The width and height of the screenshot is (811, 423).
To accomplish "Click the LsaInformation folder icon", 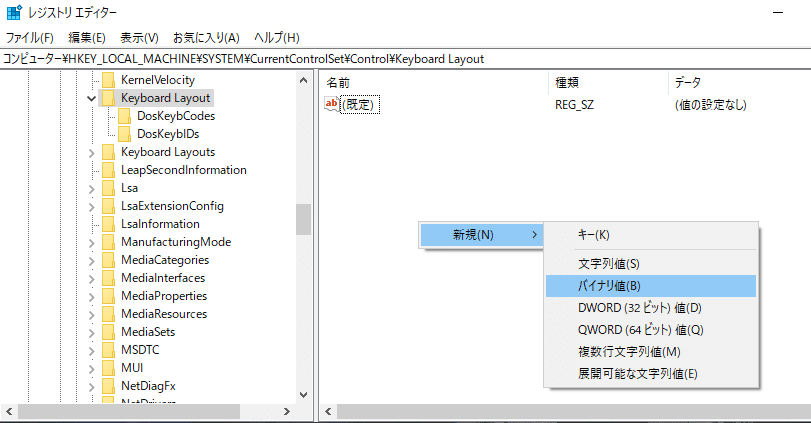I will [108, 224].
